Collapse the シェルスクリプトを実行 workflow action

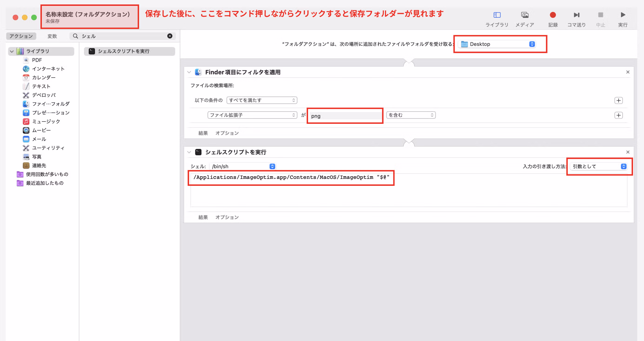pos(189,152)
